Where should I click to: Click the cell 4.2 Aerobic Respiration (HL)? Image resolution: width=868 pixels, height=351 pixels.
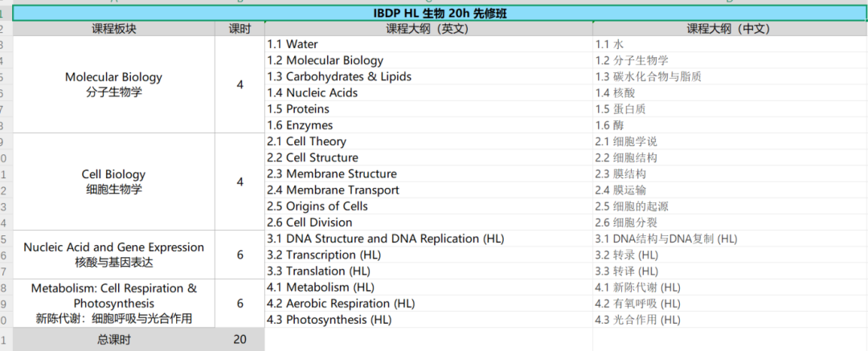coord(428,304)
